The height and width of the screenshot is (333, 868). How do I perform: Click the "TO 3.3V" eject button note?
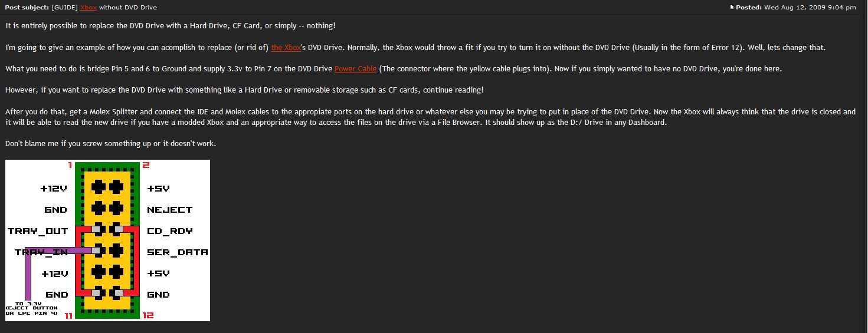tap(32, 308)
